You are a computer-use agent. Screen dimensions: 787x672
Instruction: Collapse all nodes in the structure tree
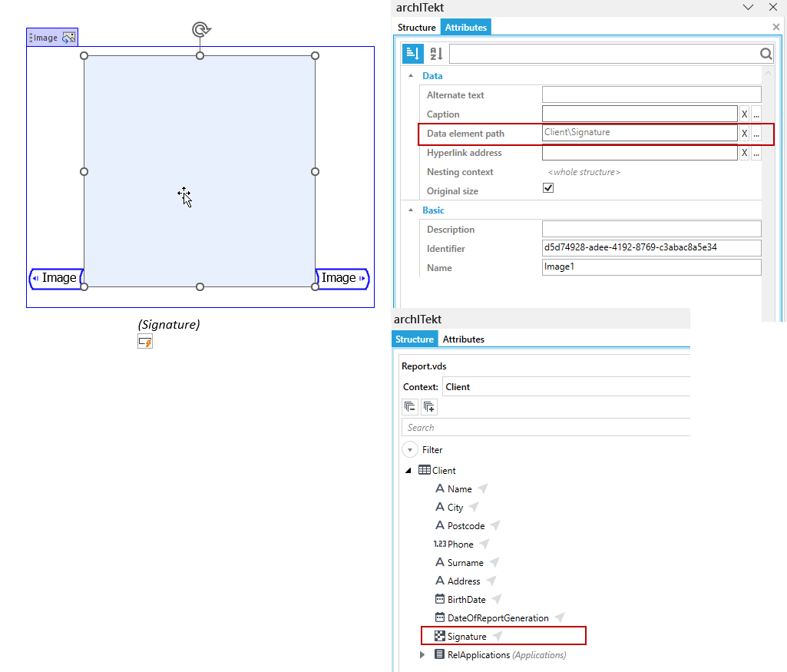click(410, 406)
